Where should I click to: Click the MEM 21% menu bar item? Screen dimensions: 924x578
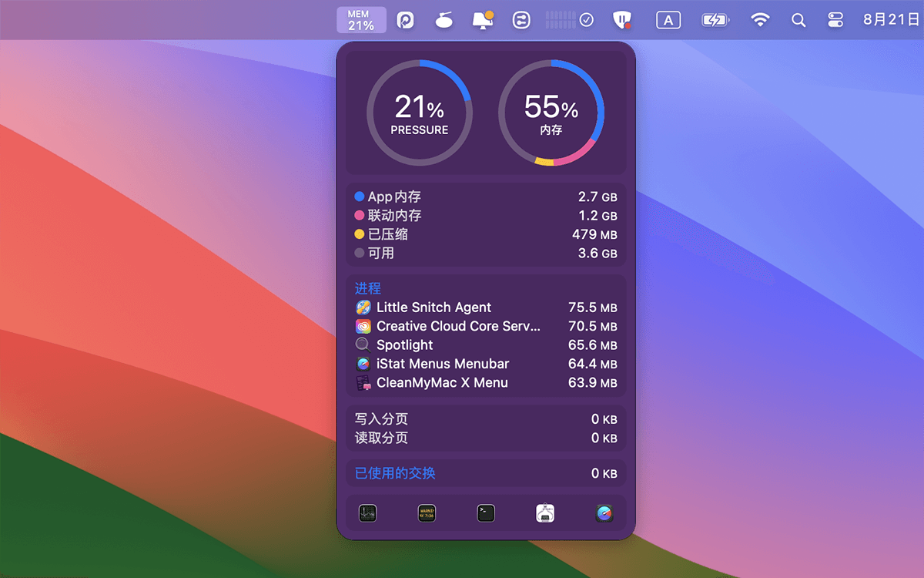tap(361, 20)
